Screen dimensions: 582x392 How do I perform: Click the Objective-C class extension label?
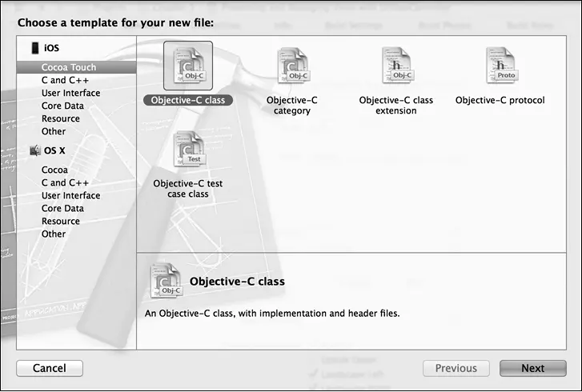[x=396, y=106]
